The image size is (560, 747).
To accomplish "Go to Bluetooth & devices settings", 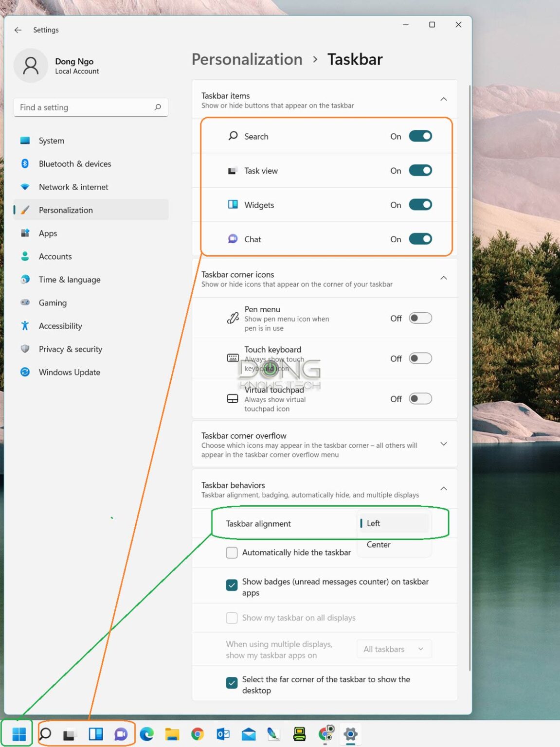I will (x=74, y=164).
